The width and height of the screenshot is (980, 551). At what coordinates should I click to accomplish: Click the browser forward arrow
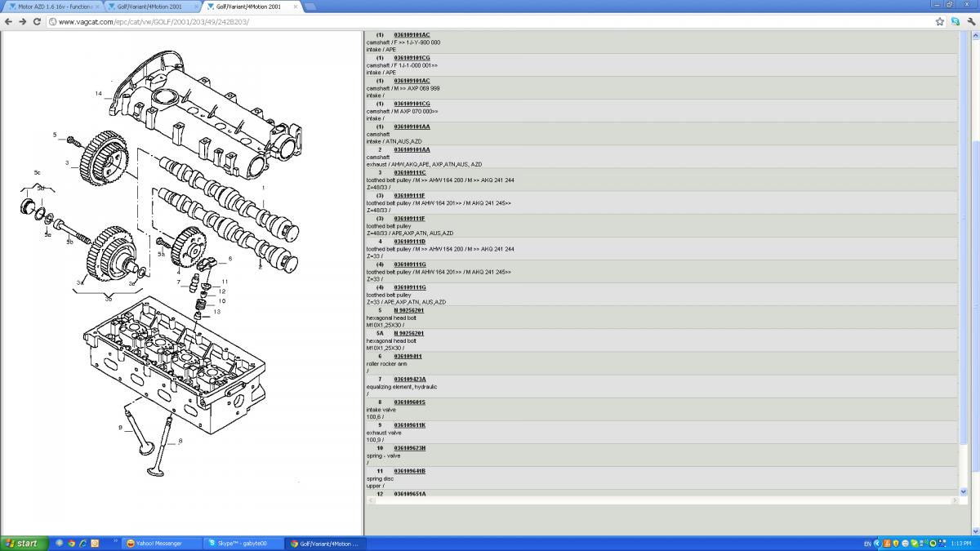(x=22, y=21)
